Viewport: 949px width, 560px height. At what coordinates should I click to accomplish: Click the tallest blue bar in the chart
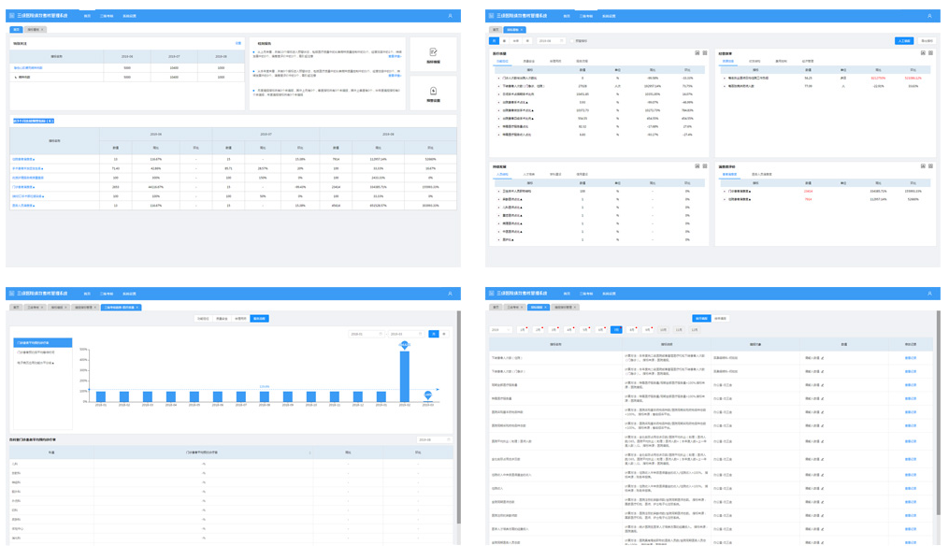405,376
